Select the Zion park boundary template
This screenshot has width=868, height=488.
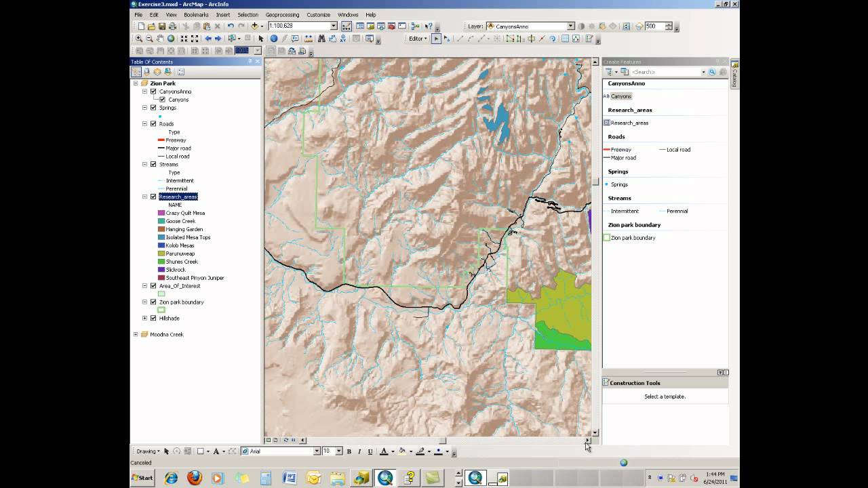pyautogui.click(x=629, y=238)
